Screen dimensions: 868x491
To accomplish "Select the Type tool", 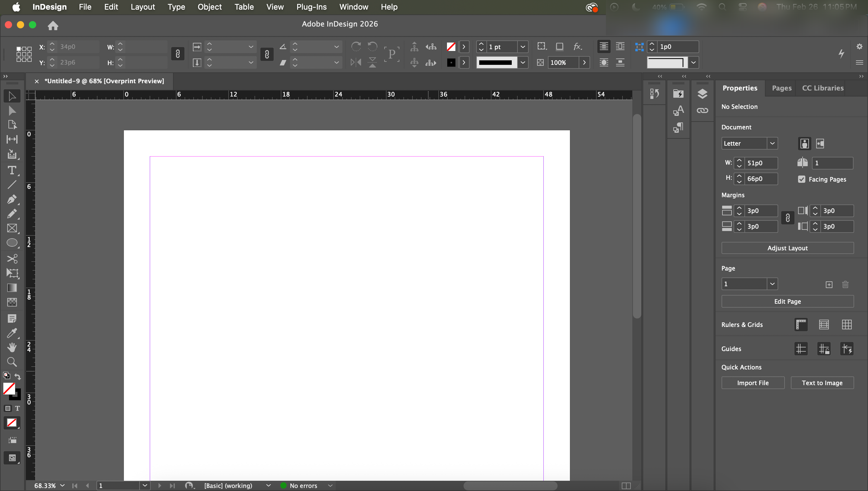I will 12,170.
